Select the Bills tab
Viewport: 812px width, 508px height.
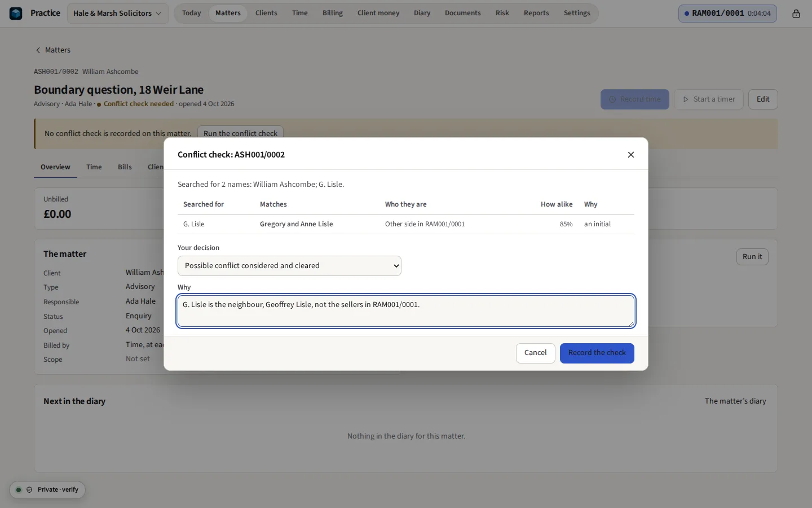pyautogui.click(x=125, y=167)
